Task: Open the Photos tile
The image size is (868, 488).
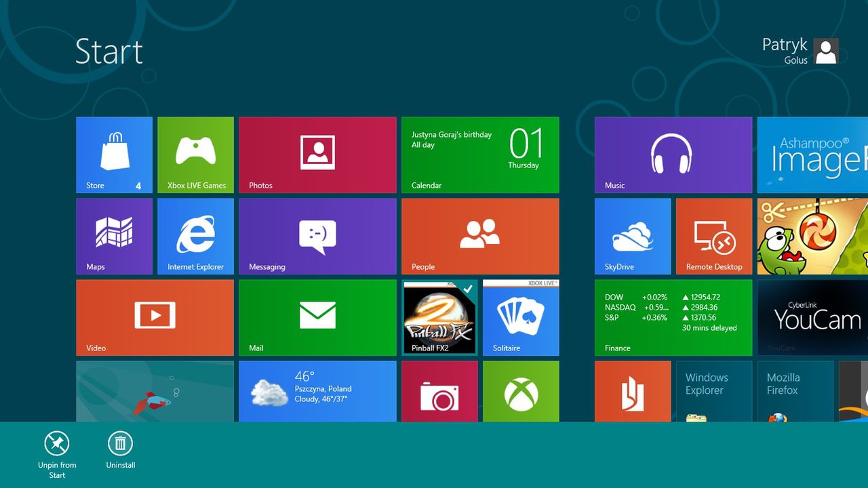Action: click(317, 155)
